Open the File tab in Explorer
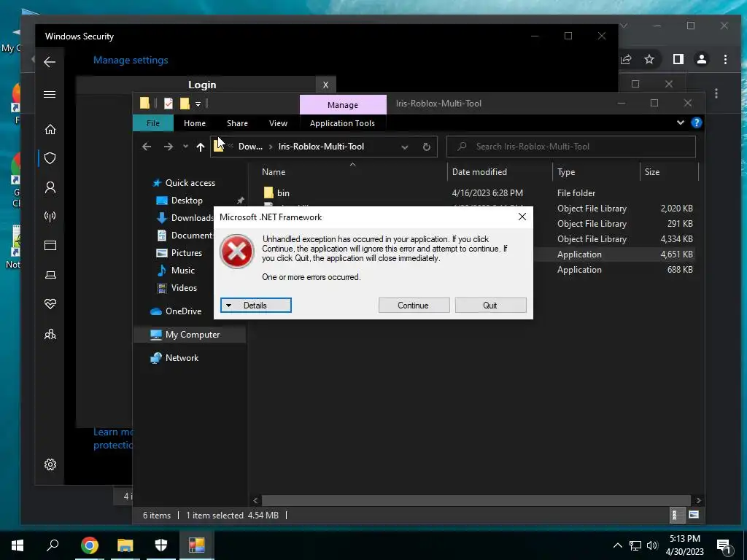 click(x=153, y=122)
